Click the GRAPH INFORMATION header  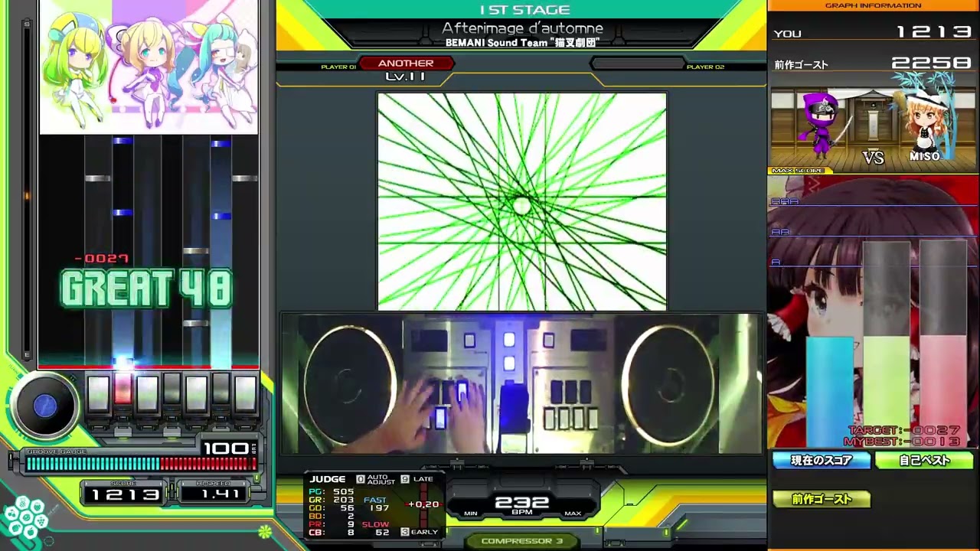pyautogui.click(x=873, y=5)
